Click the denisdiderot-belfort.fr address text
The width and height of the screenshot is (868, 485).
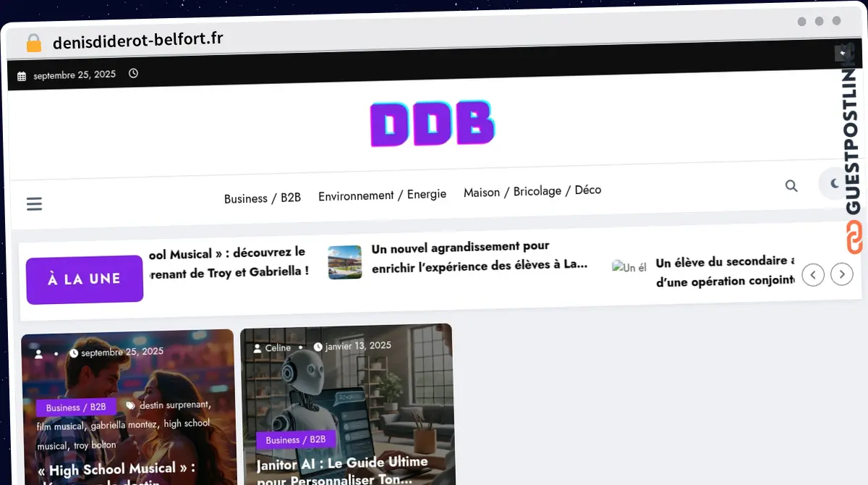coord(138,41)
